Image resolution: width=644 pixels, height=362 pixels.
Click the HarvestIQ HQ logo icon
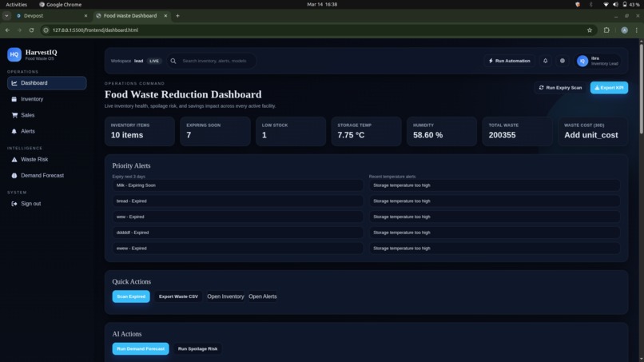14,54
